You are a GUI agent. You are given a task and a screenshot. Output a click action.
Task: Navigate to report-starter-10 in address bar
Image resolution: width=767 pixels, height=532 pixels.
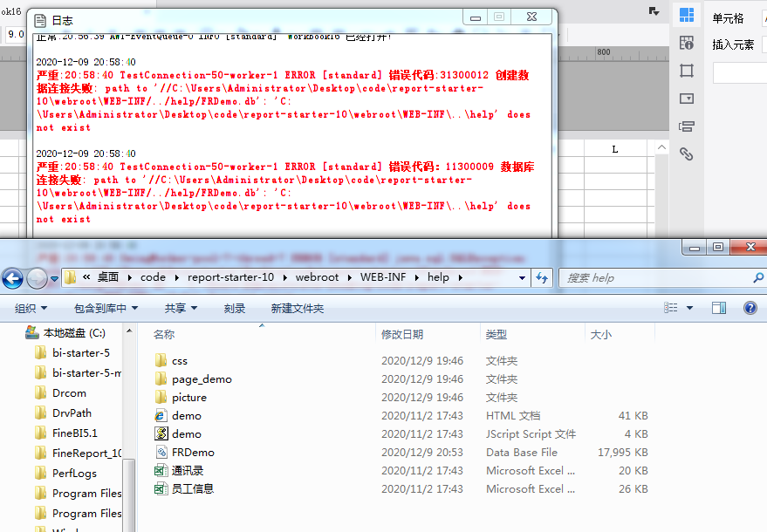[x=230, y=277]
